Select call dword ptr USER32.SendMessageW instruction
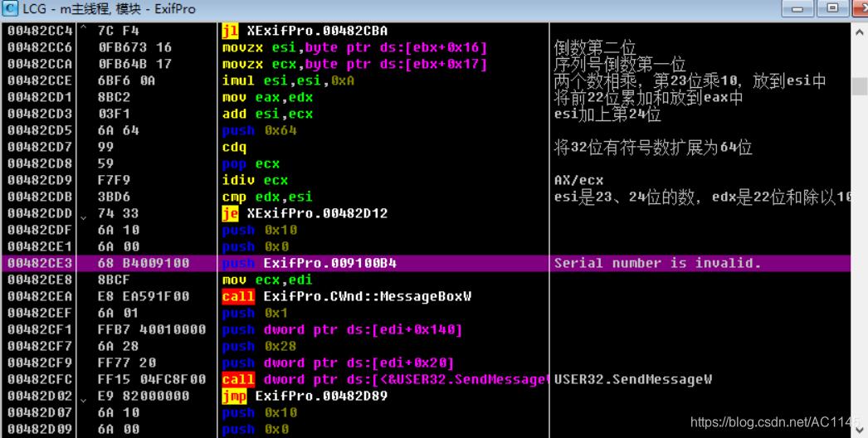Image resolution: width=868 pixels, height=438 pixels. pos(385,379)
